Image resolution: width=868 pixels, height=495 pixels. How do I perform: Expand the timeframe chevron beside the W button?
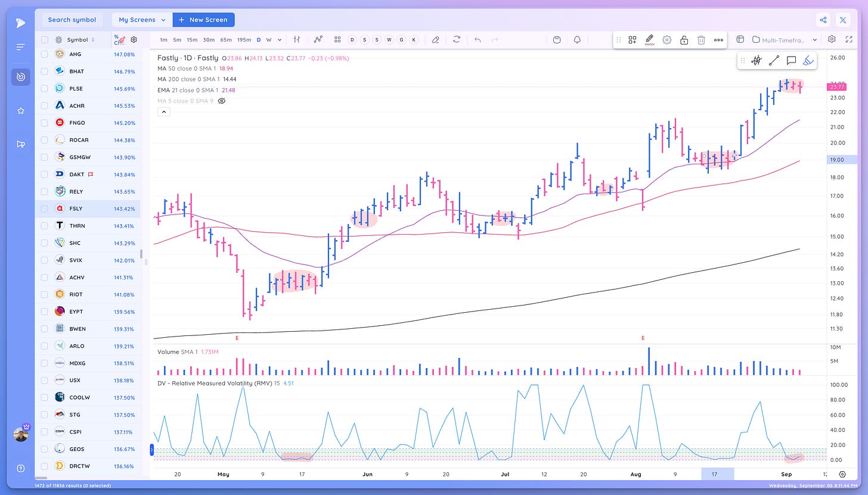point(280,39)
